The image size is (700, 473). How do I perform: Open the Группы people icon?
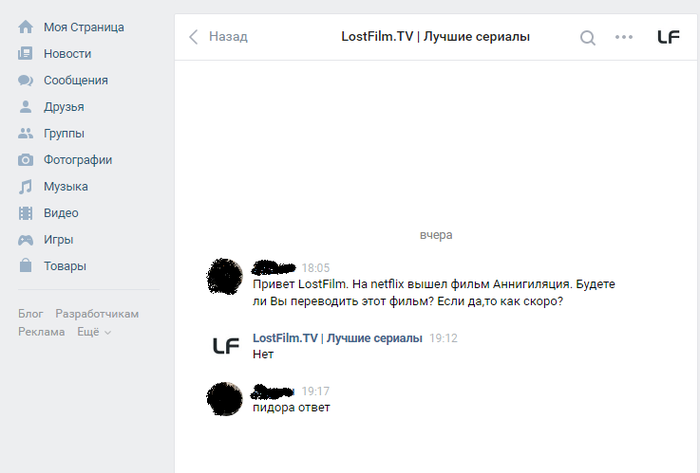(25, 133)
